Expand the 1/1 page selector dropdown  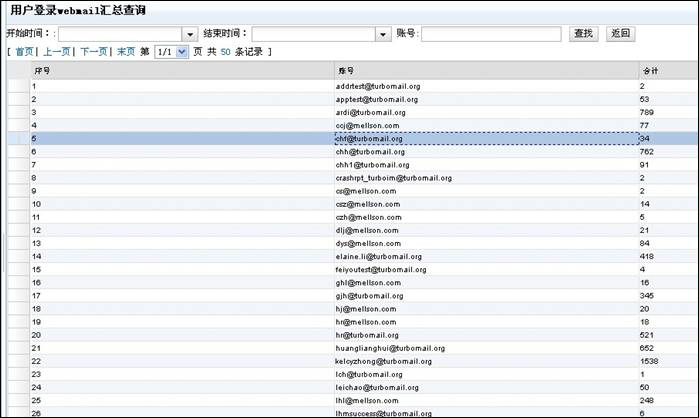point(182,52)
